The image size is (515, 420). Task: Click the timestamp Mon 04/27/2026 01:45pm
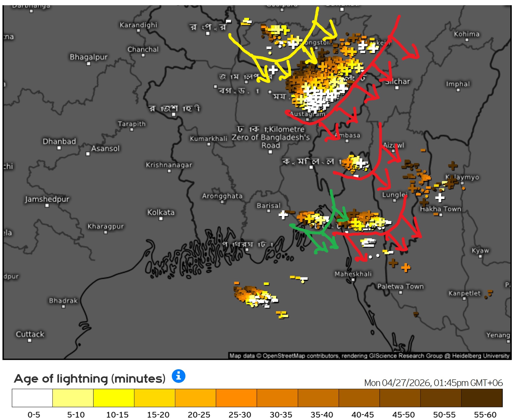(433, 383)
